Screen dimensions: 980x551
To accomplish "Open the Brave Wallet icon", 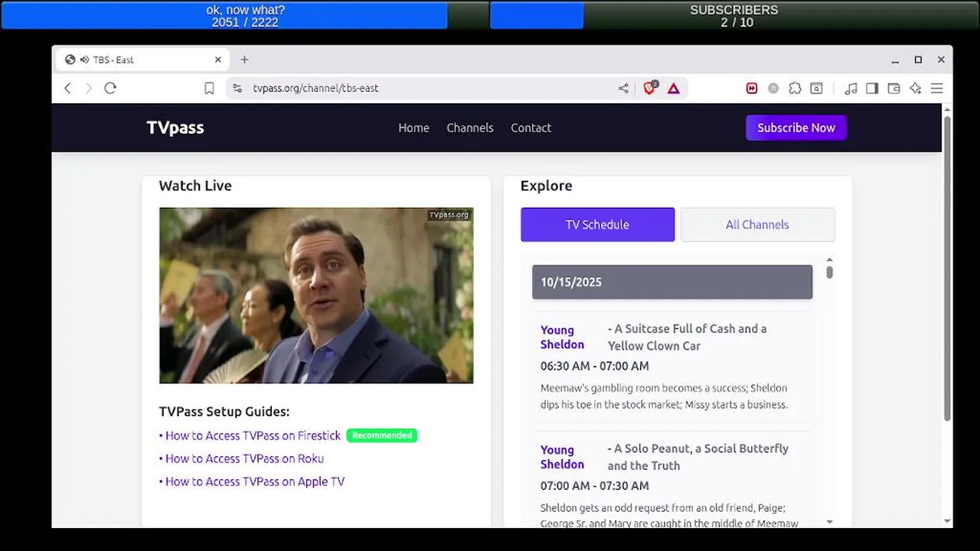I will 893,88.
